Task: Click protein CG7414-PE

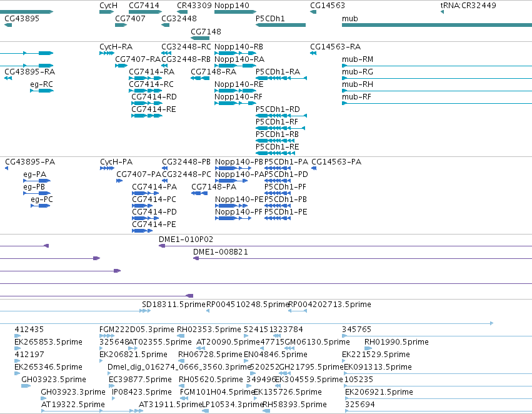Action: [x=142, y=231]
